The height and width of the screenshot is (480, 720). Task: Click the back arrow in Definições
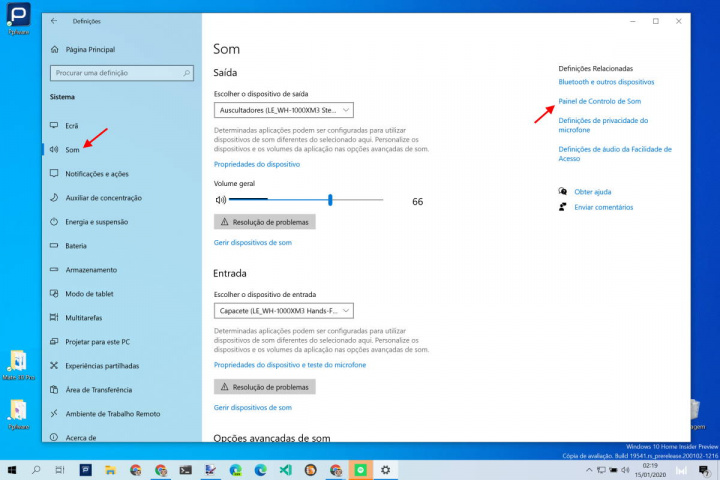pyautogui.click(x=53, y=21)
